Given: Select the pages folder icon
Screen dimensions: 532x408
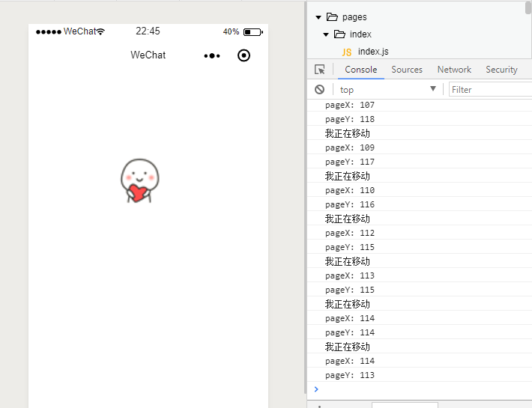Looking at the screenshot, I should click(332, 17).
